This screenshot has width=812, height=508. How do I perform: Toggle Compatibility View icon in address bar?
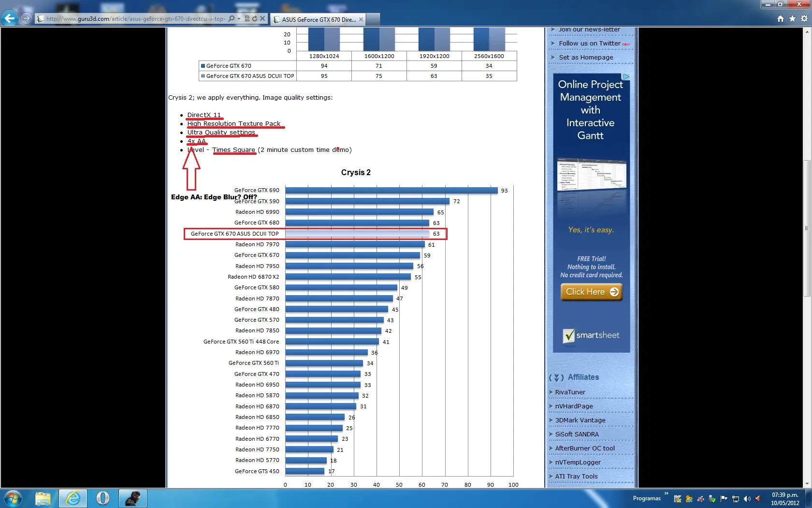coord(247,19)
